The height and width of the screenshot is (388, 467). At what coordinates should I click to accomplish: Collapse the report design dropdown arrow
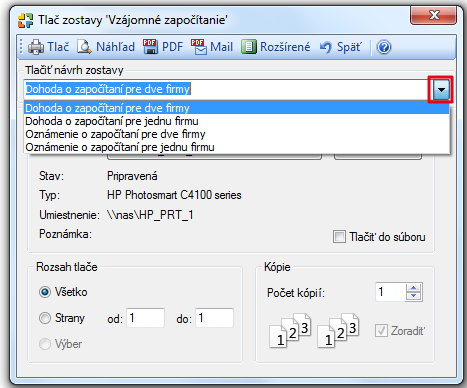point(441,89)
